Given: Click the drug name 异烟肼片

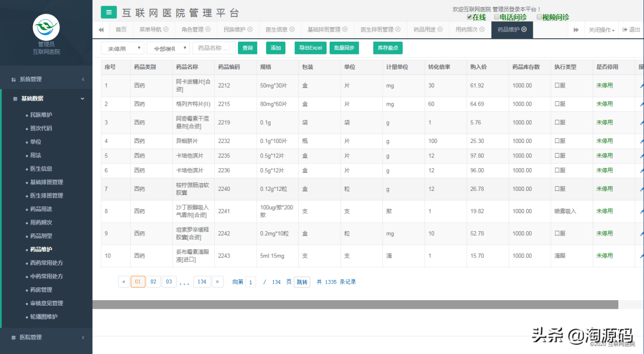Looking at the screenshot, I should pos(187,141).
